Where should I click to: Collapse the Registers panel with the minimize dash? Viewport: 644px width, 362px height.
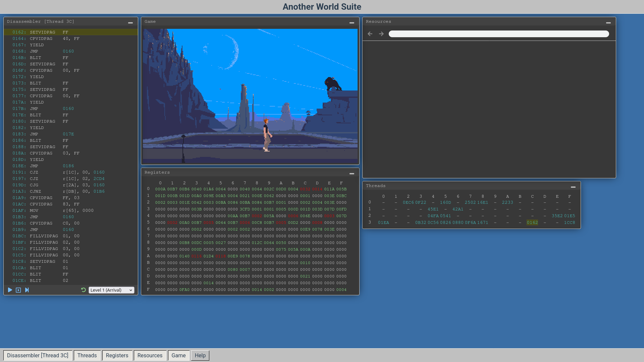click(x=352, y=174)
